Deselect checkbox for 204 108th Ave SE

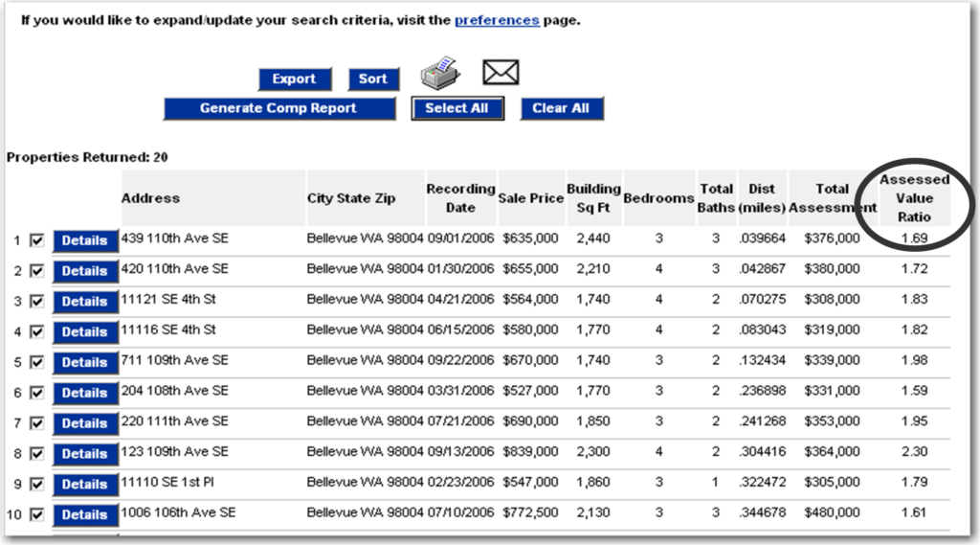click(37, 393)
